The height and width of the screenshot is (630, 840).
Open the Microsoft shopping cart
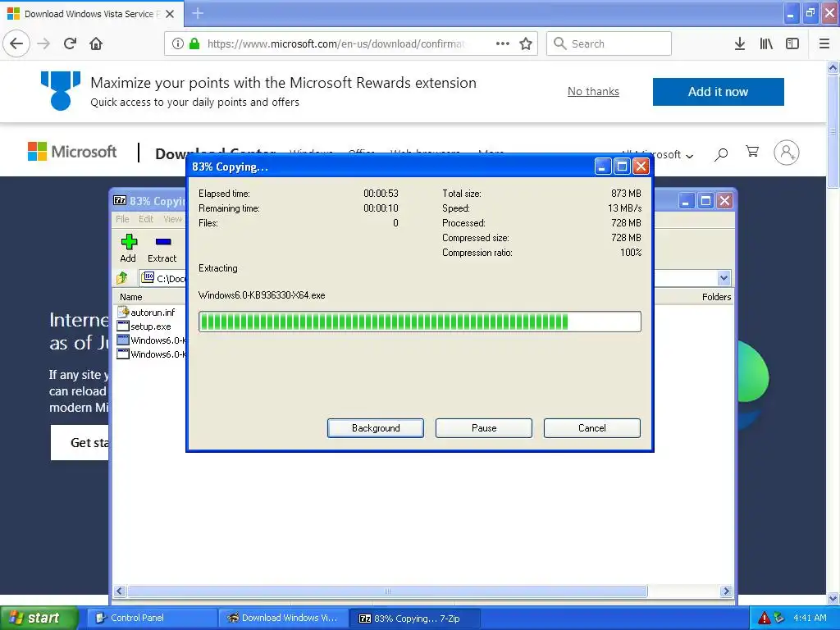[x=752, y=152]
